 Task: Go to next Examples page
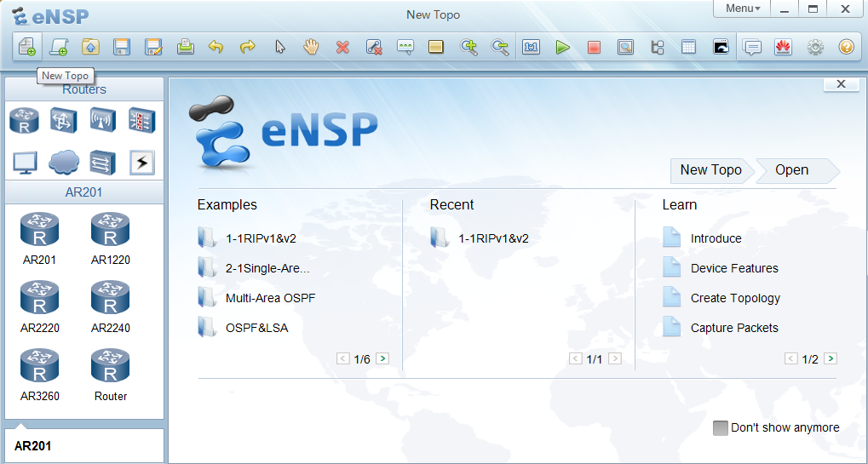pyautogui.click(x=382, y=359)
